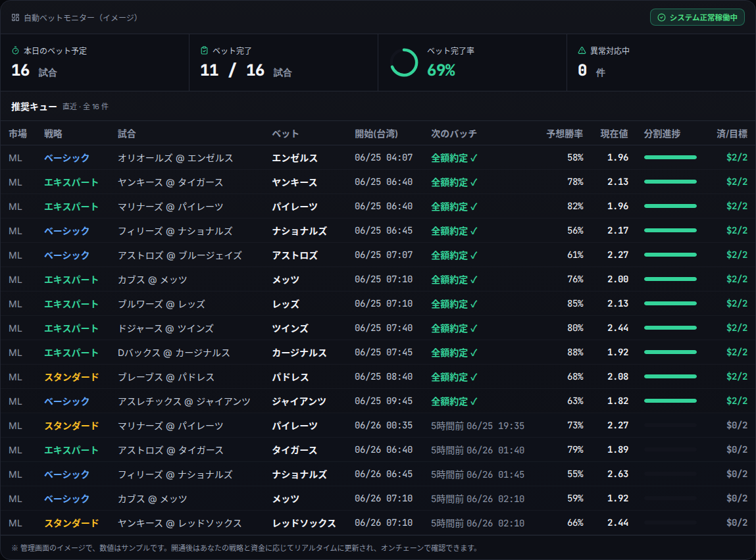This screenshot has height=560, width=756.
Task: Click the ヤンキース @ レッドソックス match
Action: coord(180,523)
